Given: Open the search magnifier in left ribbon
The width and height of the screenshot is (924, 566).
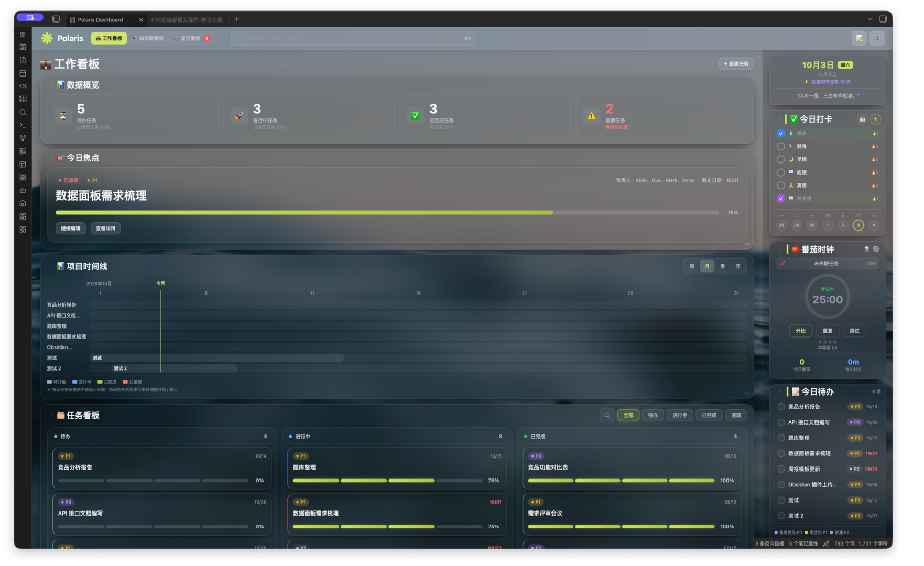Looking at the screenshot, I should click(x=23, y=112).
